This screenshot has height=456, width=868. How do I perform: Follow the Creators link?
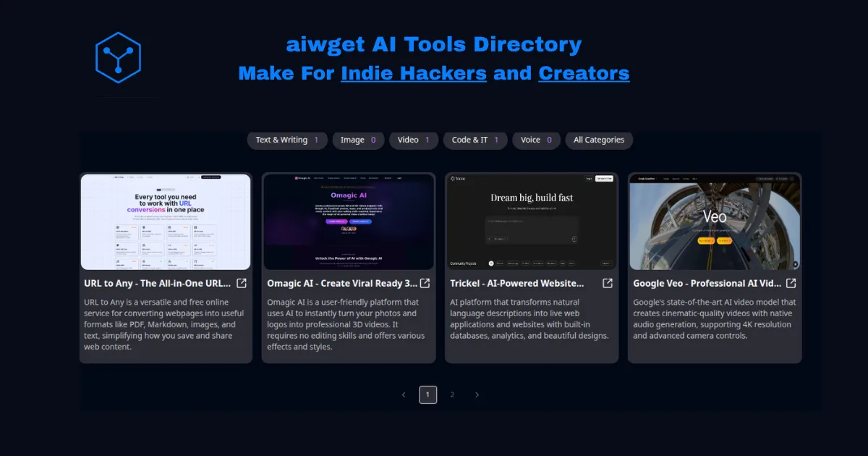pos(584,73)
